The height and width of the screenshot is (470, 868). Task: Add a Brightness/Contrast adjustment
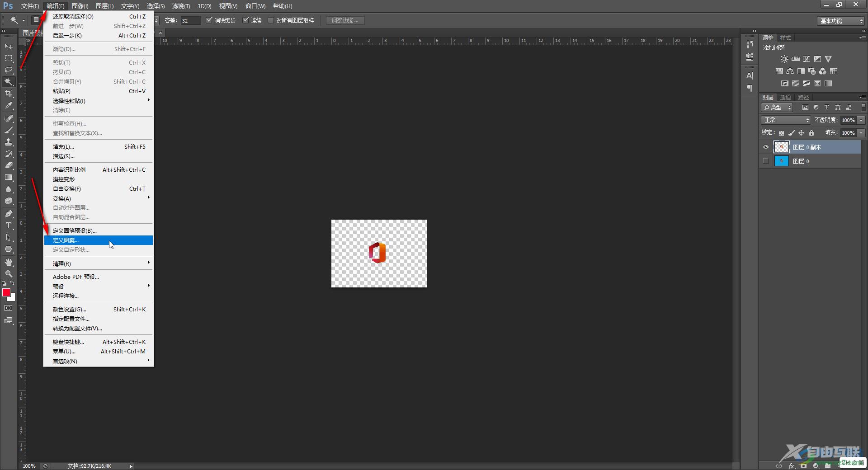784,59
